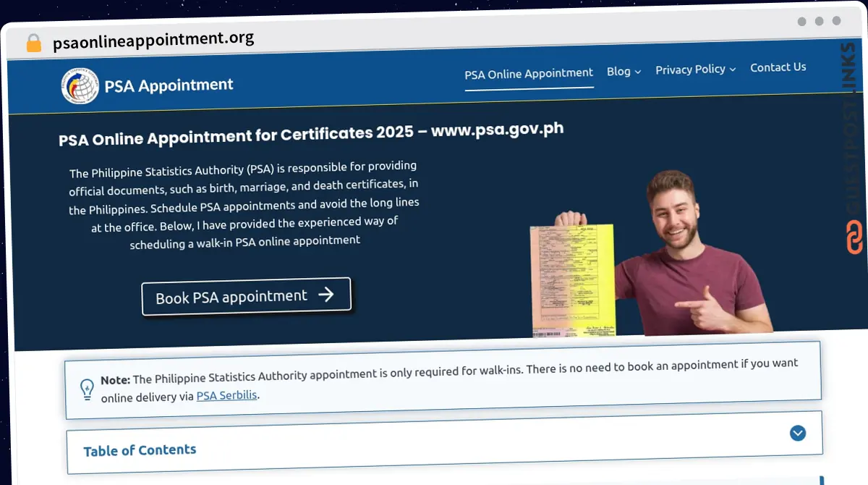Viewport: 868px width, 485px height.
Task: Click the arrow icon in Book PSA appointment
Action: (x=326, y=294)
